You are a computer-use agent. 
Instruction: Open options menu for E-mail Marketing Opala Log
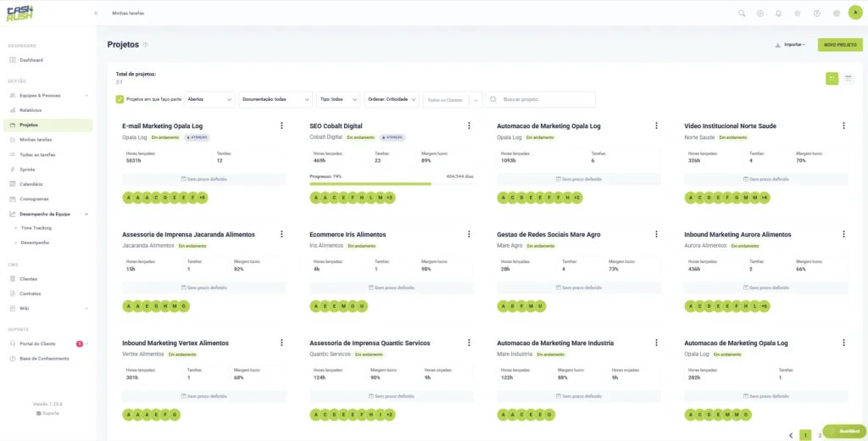point(281,126)
